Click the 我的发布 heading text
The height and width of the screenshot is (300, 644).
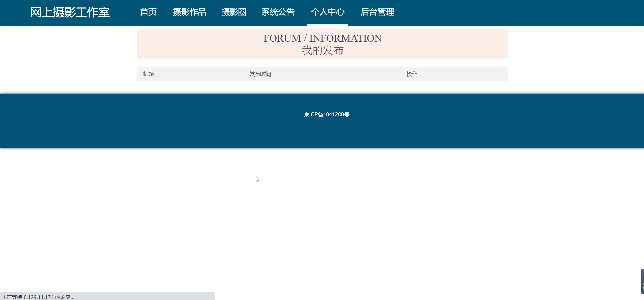(323, 50)
